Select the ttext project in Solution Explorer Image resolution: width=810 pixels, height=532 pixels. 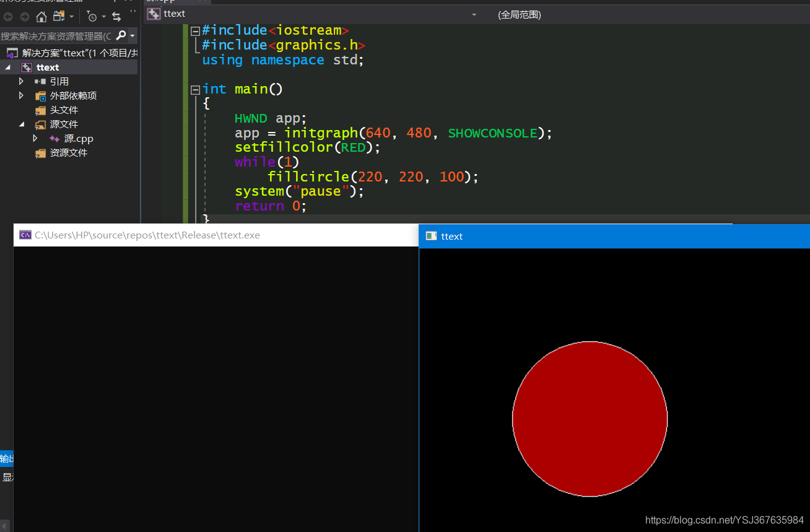48,68
